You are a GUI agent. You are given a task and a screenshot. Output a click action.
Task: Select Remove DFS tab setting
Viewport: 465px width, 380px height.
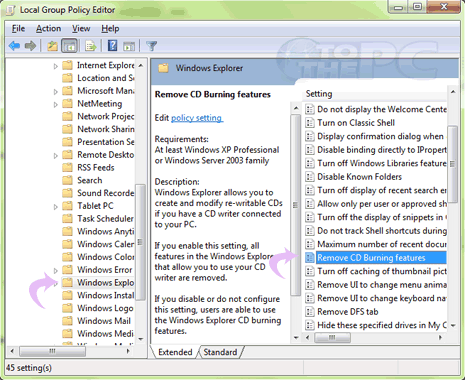pos(348,312)
